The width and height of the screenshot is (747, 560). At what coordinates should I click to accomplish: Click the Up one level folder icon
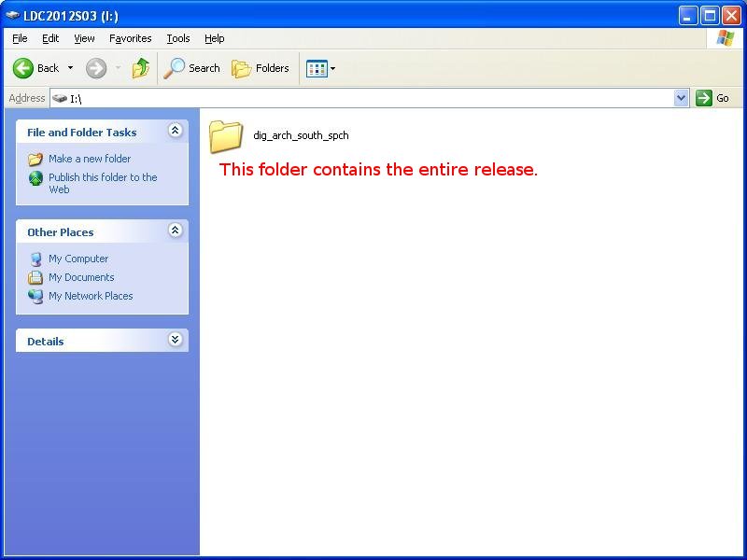(x=141, y=68)
